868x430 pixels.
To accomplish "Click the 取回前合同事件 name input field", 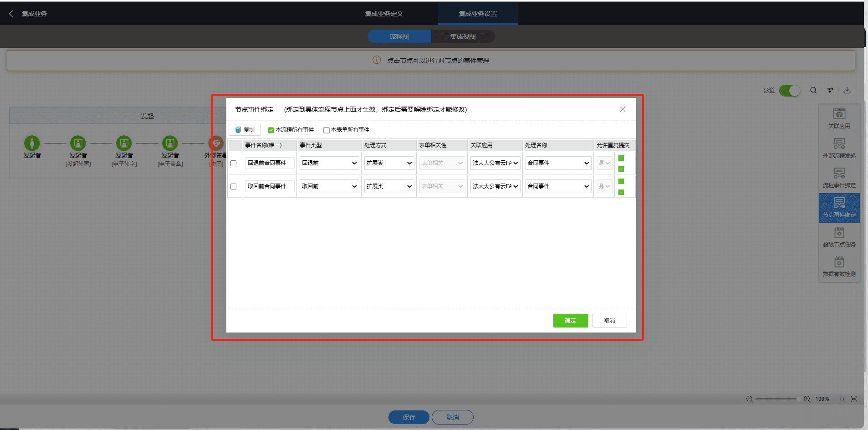I will [x=270, y=186].
